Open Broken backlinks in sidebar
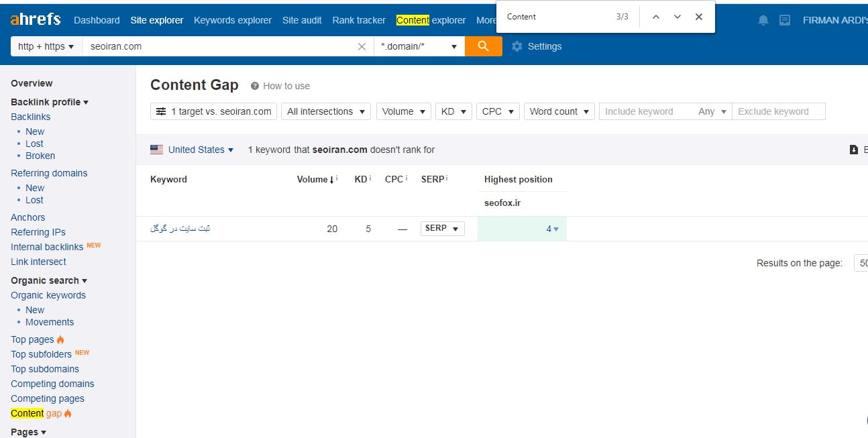Viewport: 868px width, 438px height. tap(40, 156)
